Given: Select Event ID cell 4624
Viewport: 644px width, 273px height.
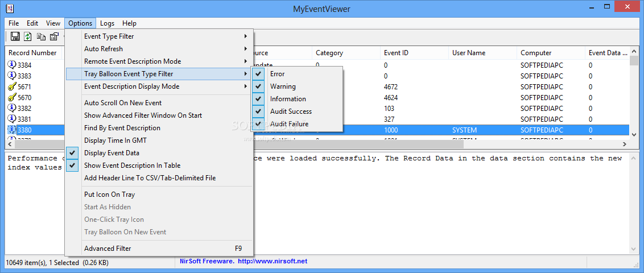Looking at the screenshot, I should pyautogui.click(x=391, y=98).
